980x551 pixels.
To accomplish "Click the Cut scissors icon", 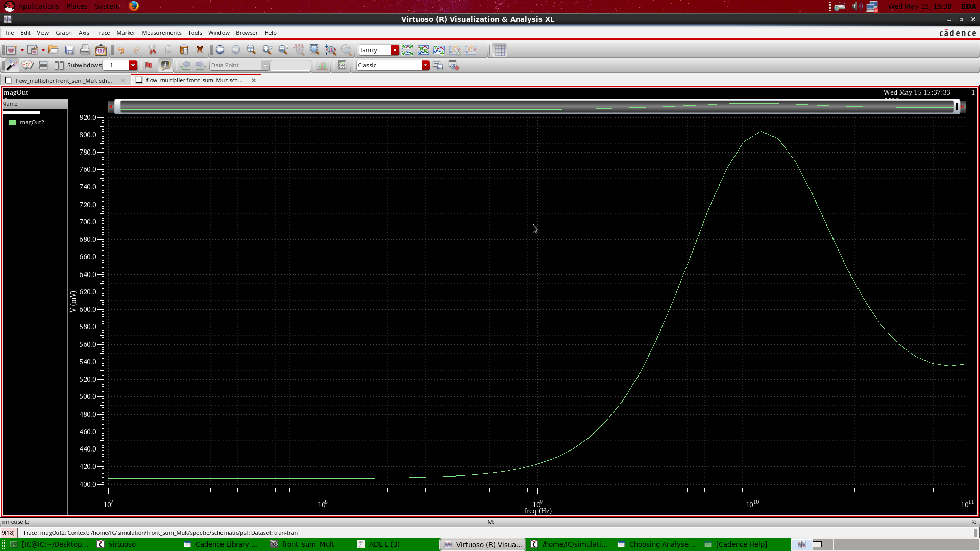I will pyautogui.click(x=152, y=50).
